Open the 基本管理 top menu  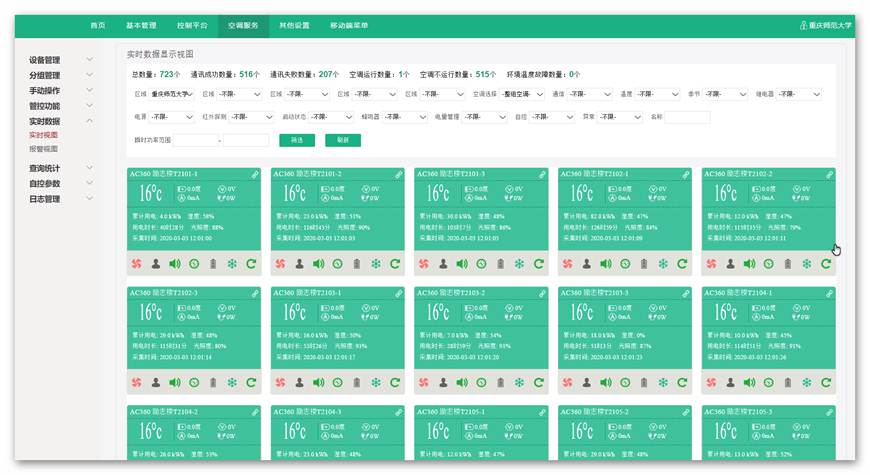tap(141, 26)
